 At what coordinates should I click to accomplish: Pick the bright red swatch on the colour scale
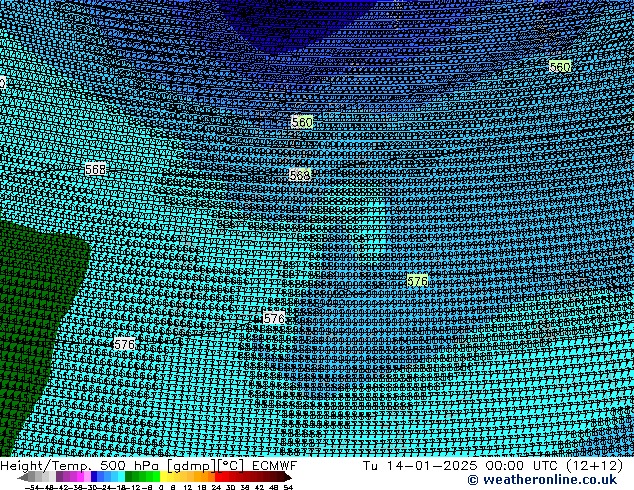click(x=218, y=476)
